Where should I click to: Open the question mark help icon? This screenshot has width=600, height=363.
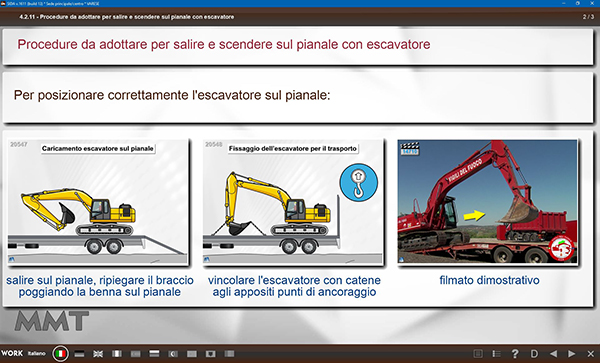click(515, 353)
